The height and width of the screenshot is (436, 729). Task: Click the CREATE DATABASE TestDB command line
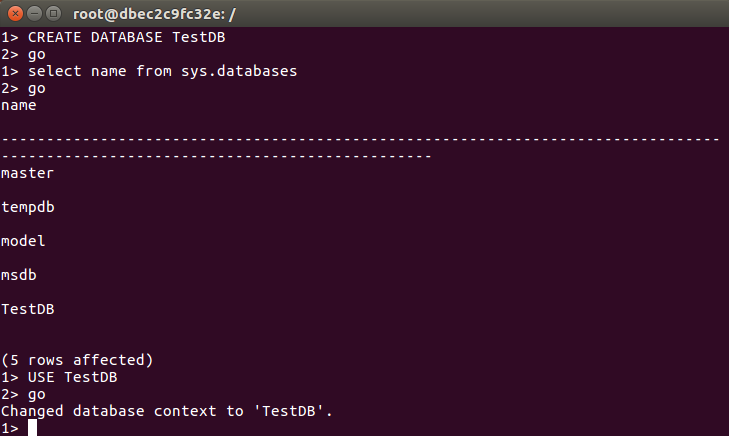click(x=113, y=37)
